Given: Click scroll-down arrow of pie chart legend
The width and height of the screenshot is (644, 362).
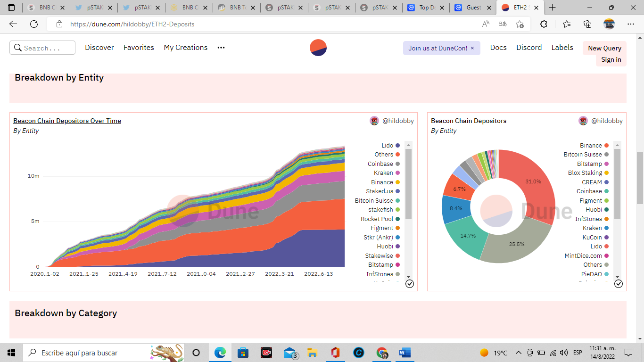Looking at the screenshot, I should coord(617,277).
